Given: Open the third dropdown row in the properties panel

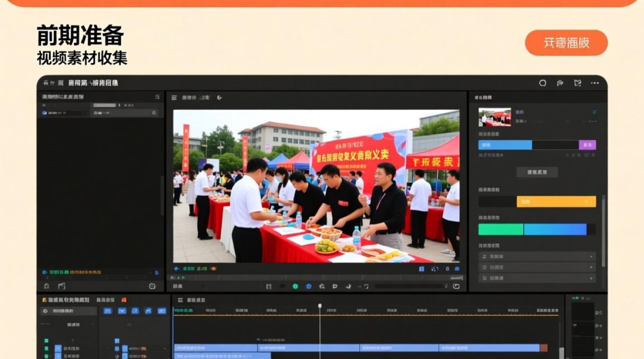Looking at the screenshot, I should [x=537, y=278].
